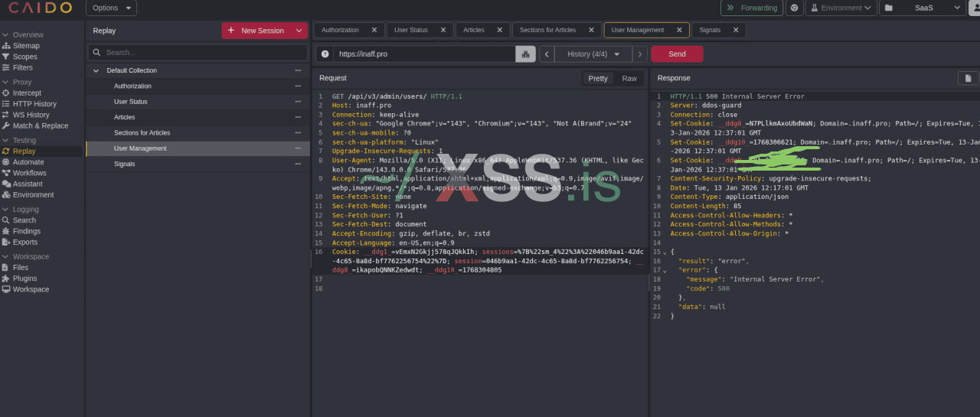Click the document icon in the Response panel
This screenshot has height=417, width=980.
click(x=968, y=78)
